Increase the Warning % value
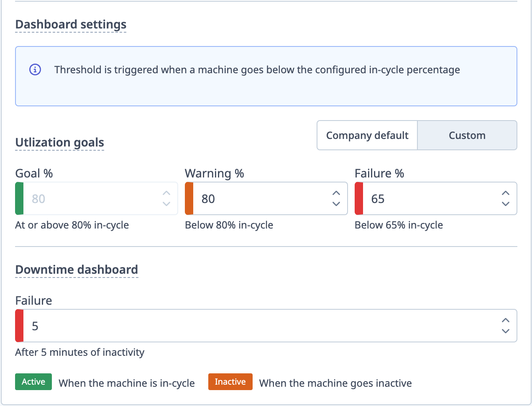This screenshot has width=532, height=406. pyautogui.click(x=336, y=193)
